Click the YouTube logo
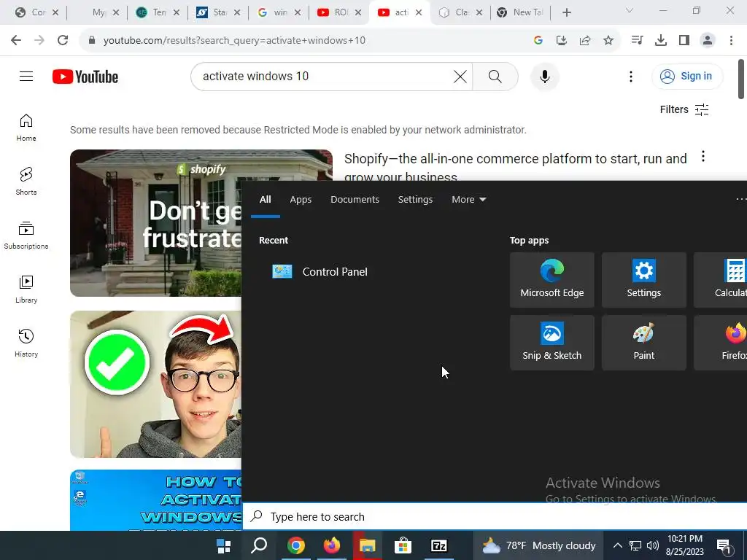 tap(85, 77)
